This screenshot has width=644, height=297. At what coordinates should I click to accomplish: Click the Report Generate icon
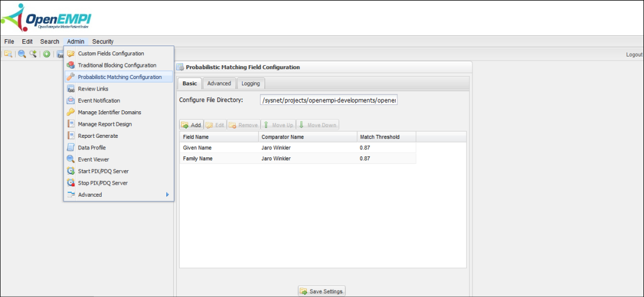(70, 136)
